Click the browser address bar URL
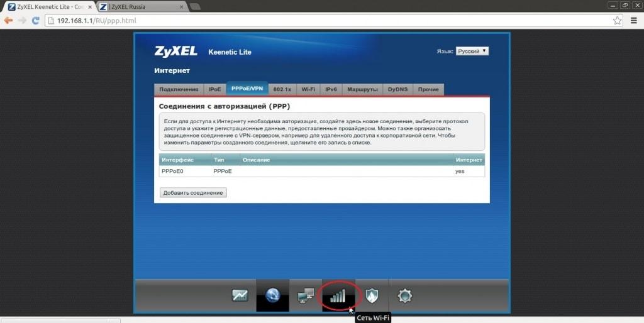 [96, 21]
